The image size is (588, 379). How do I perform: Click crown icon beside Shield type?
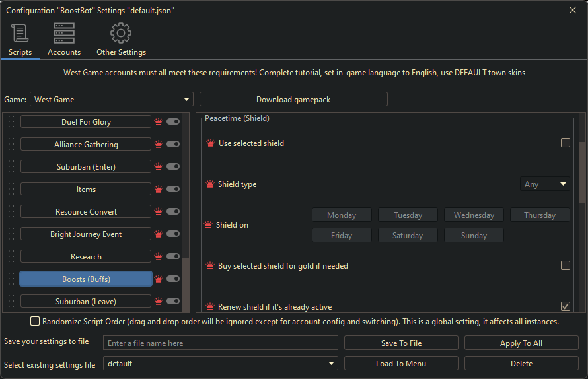[x=210, y=184]
